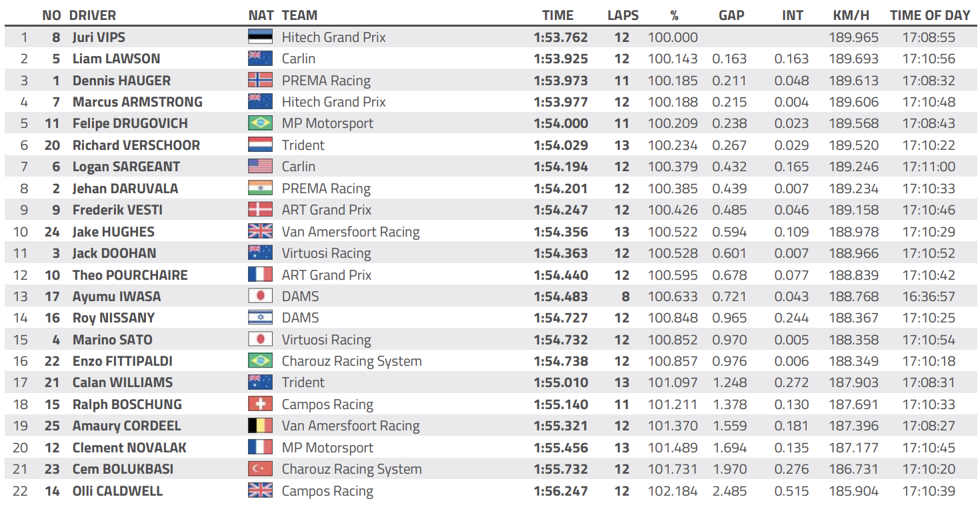
Task: Click the Turkish flag next to Cem BOLUKBASI
Action: (260, 469)
